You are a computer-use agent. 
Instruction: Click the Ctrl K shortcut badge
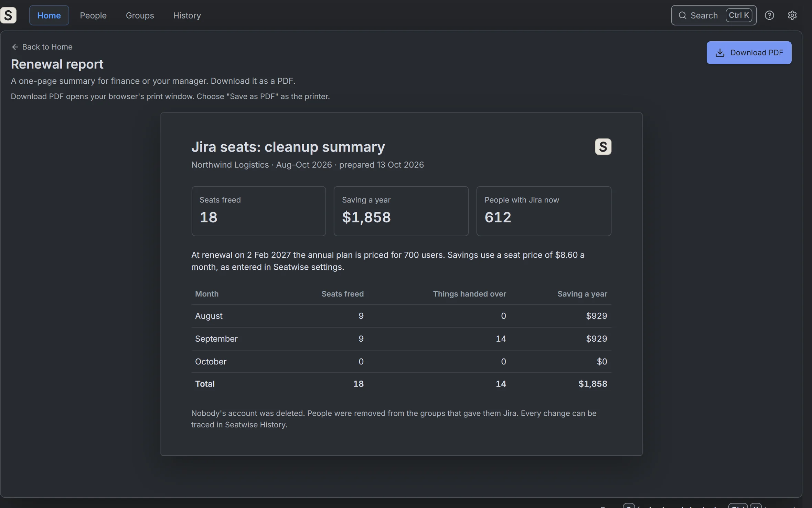[x=739, y=15]
